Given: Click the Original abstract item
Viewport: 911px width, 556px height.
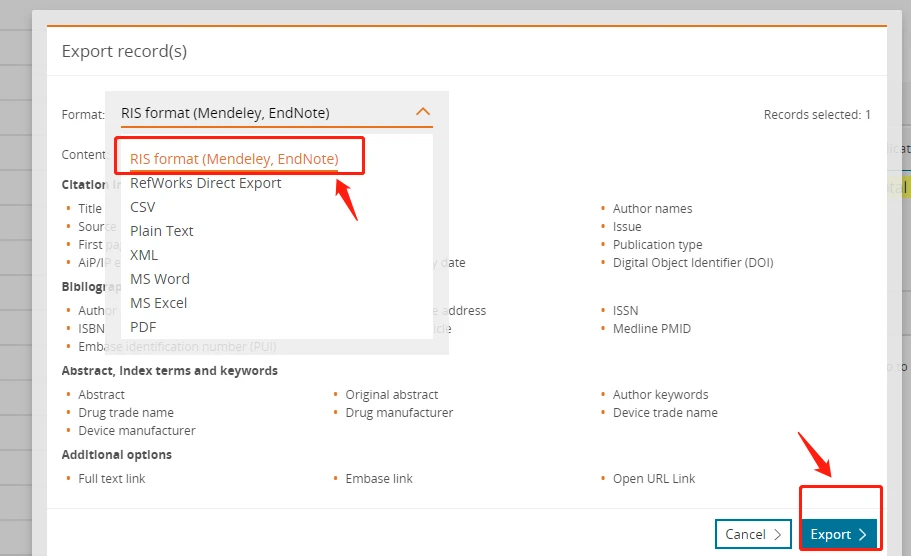Looking at the screenshot, I should tap(392, 395).
